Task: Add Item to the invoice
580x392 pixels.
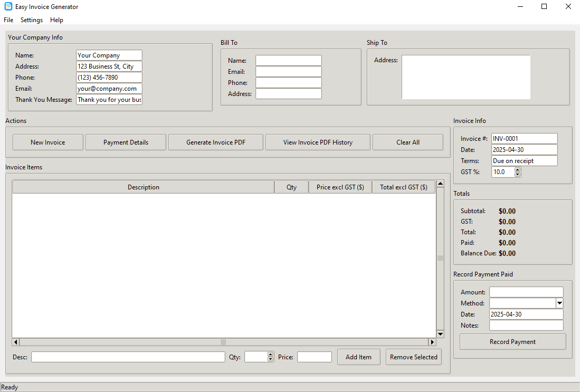Action: click(x=358, y=357)
